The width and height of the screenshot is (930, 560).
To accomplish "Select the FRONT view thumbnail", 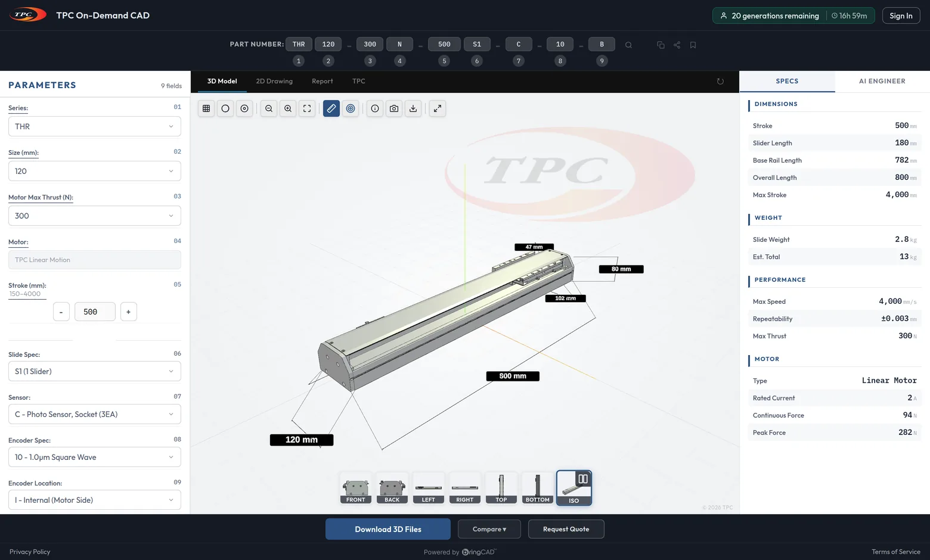I will [x=356, y=489].
